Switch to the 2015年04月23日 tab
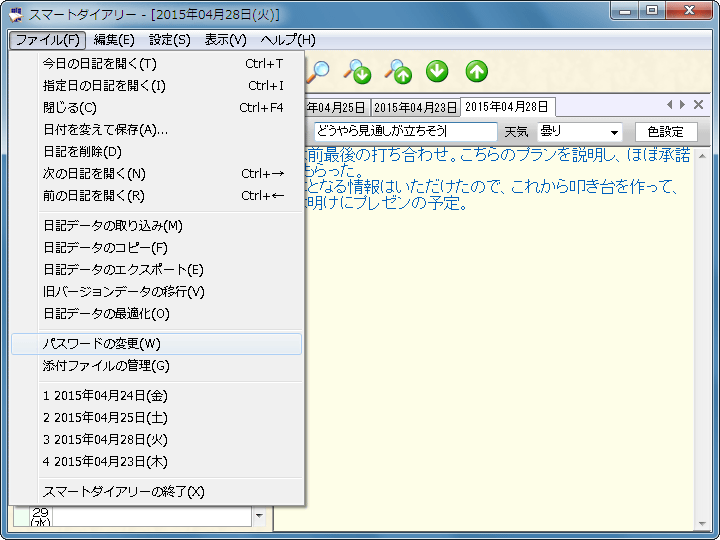 click(x=415, y=107)
